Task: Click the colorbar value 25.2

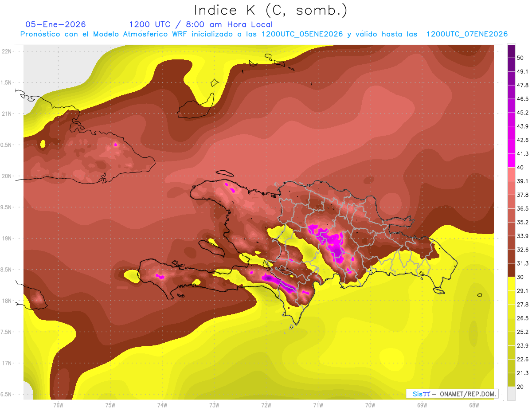Action: click(x=523, y=332)
